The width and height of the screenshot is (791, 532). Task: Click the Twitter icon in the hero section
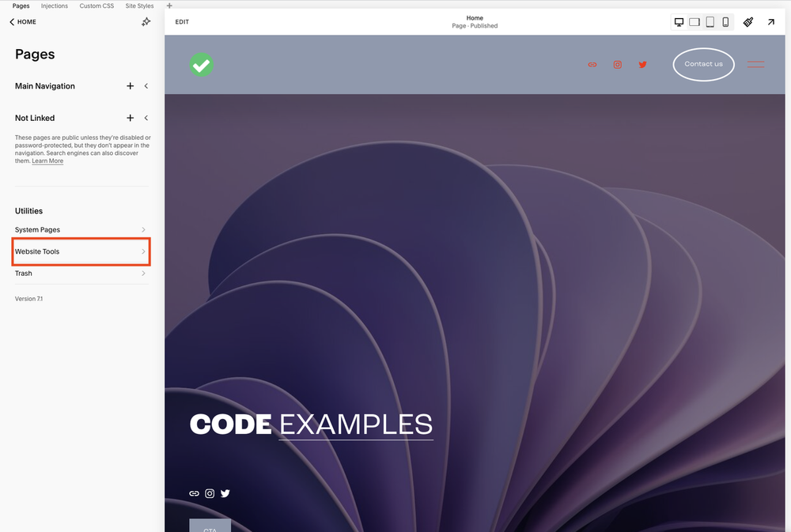(225, 493)
